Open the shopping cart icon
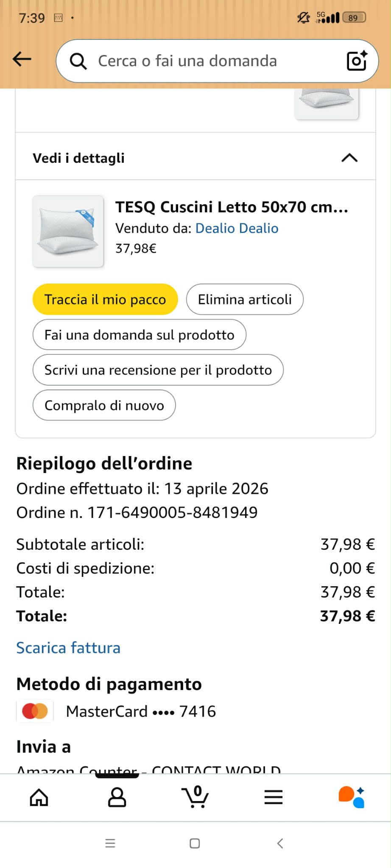This screenshot has width=391, height=868. click(195, 796)
